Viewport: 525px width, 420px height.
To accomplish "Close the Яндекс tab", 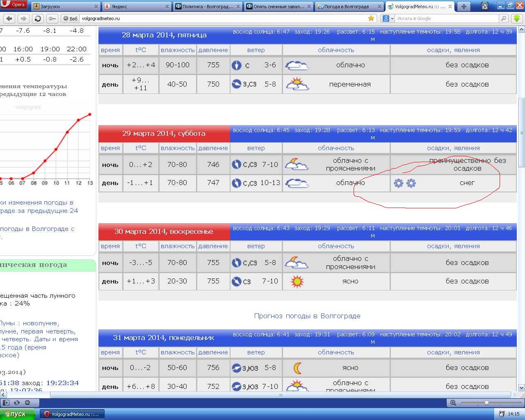I will pyautogui.click(x=167, y=7).
